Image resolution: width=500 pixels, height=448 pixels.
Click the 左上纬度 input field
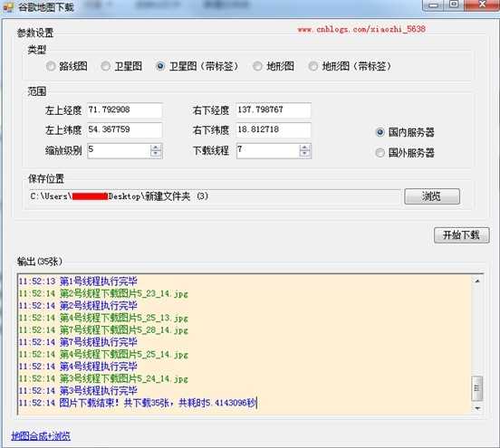[124, 130]
